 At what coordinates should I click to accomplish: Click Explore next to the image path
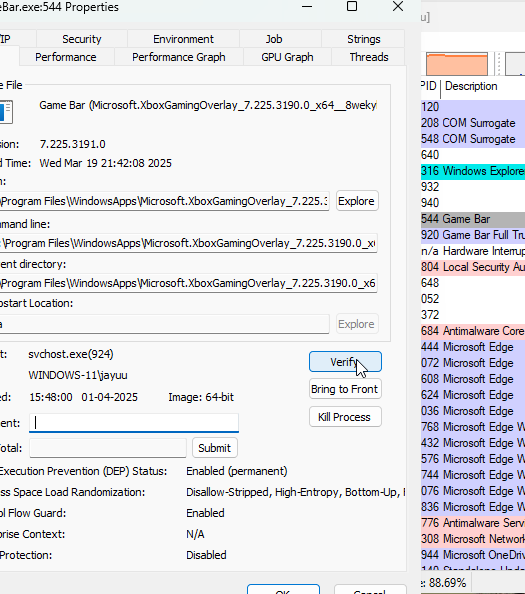pos(357,201)
